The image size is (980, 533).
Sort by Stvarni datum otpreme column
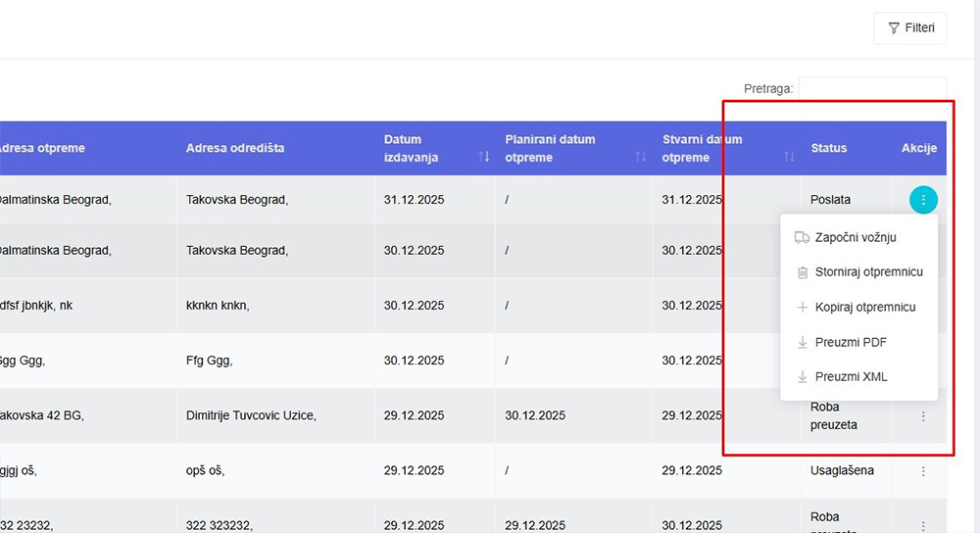click(789, 157)
